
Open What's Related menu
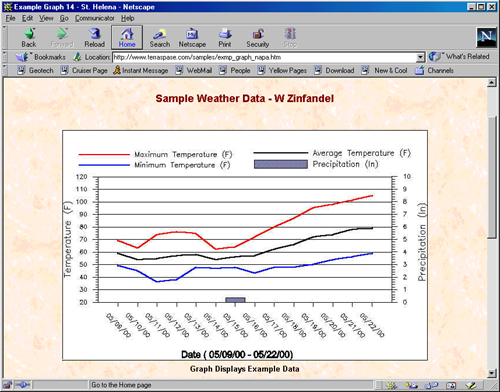point(459,57)
